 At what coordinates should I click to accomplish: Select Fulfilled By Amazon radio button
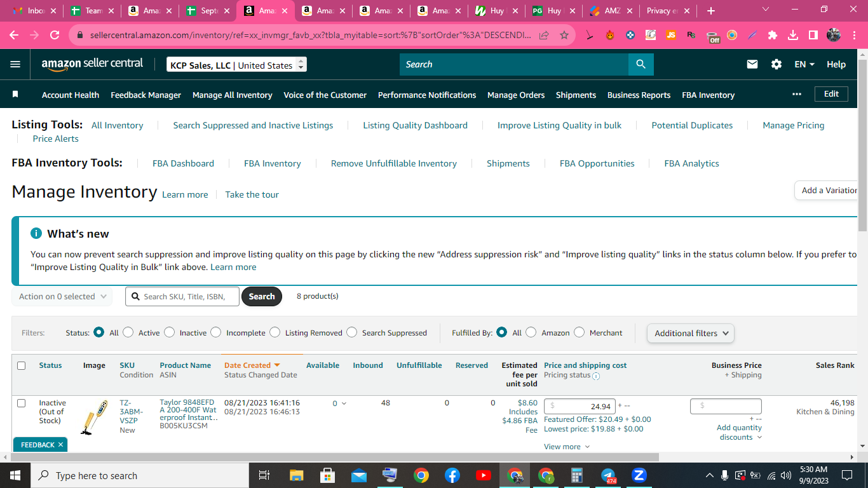(531, 332)
